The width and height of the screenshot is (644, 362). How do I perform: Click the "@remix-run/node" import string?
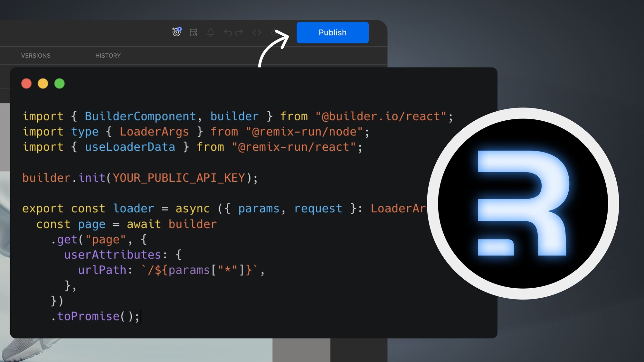(304, 132)
